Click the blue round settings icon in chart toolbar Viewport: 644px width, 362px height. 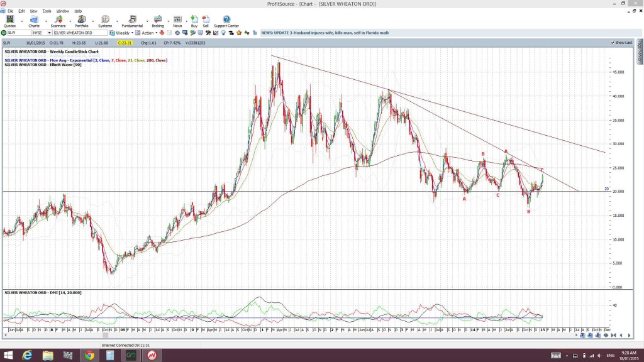click(177, 33)
